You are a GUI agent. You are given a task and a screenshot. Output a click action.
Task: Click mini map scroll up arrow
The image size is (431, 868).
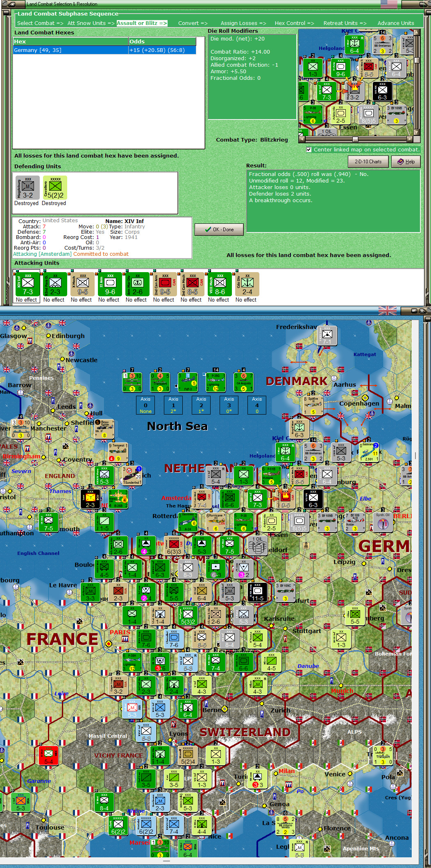tap(417, 33)
